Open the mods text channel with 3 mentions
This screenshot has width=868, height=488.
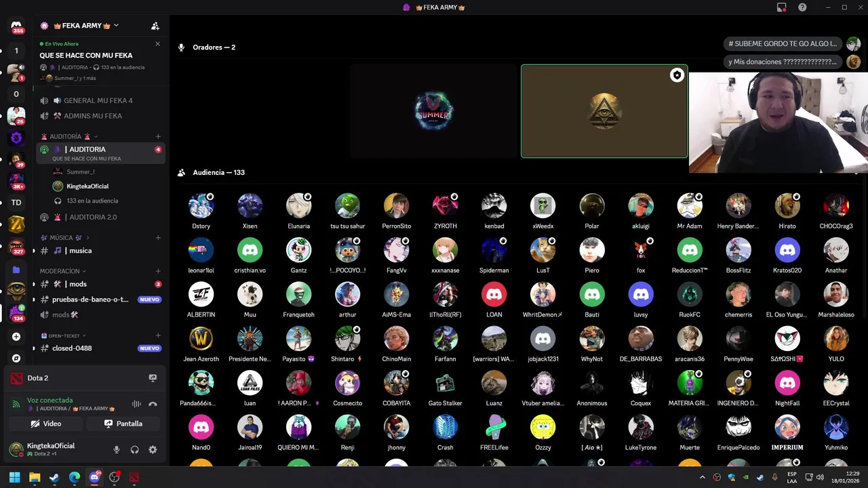click(102, 284)
